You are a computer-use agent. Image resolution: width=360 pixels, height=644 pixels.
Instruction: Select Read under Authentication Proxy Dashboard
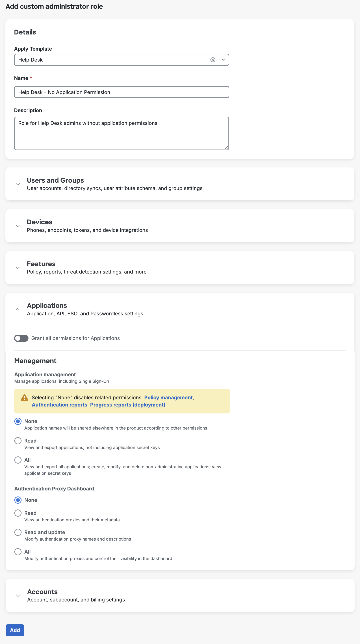18,513
